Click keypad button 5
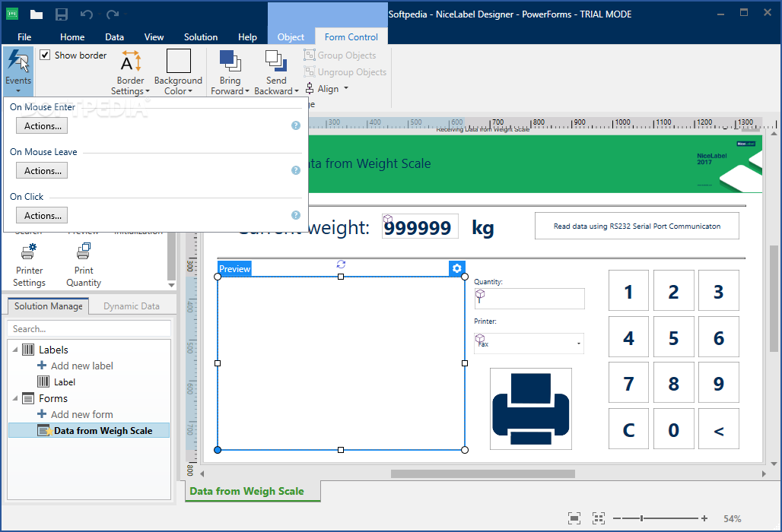Screen dimensions: 782x532 (x=674, y=337)
